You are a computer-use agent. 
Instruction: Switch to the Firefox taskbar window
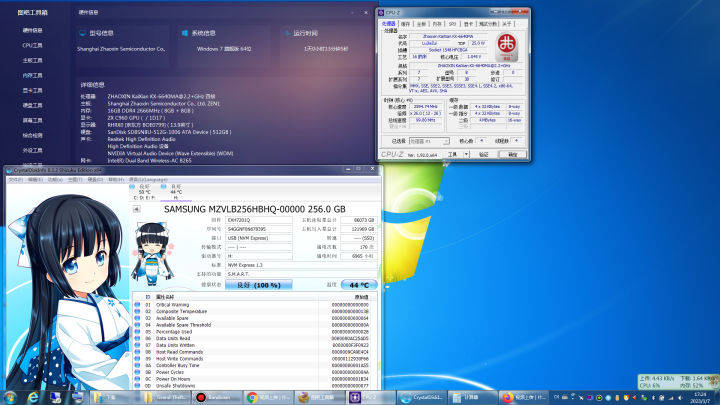(x=524, y=398)
